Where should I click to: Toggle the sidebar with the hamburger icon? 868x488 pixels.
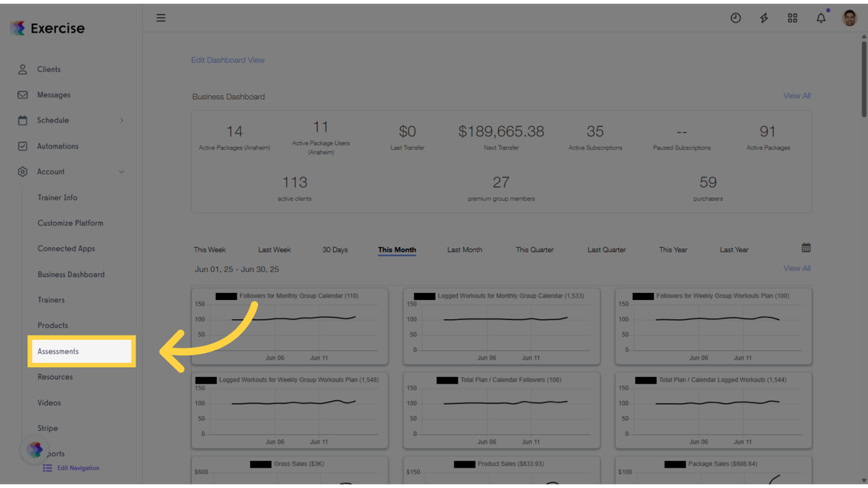(161, 18)
